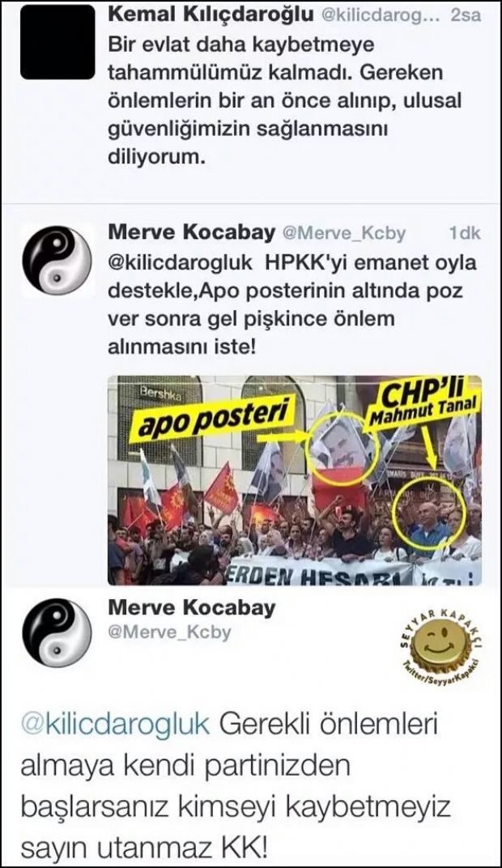The image size is (502, 868).
Task: Click the 2sa timestamp on the top tweet
Action: coord(466,15)
